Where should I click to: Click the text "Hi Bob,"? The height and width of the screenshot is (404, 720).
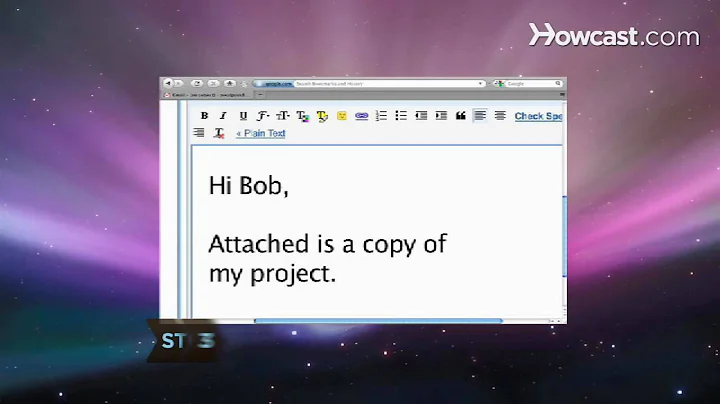point(248,186)
